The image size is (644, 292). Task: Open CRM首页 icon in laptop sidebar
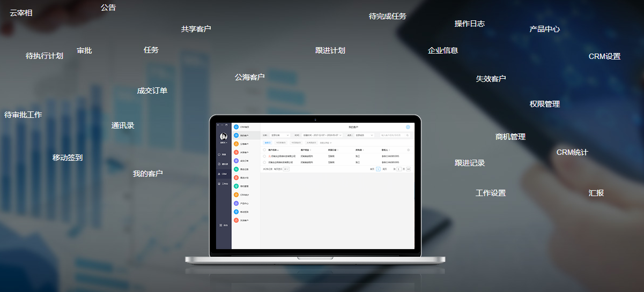(x=236, y=127)
